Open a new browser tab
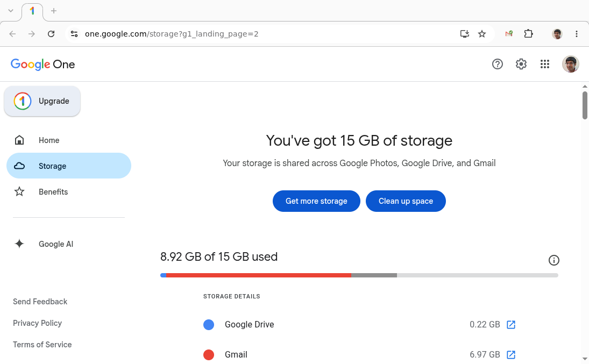The image size is (589, 364). pos(54,11)
